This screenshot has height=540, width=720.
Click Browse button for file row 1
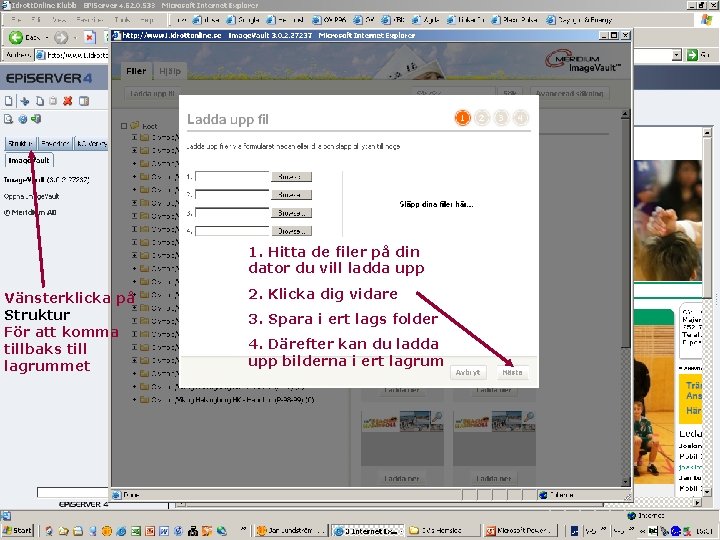tap(291, 177)
